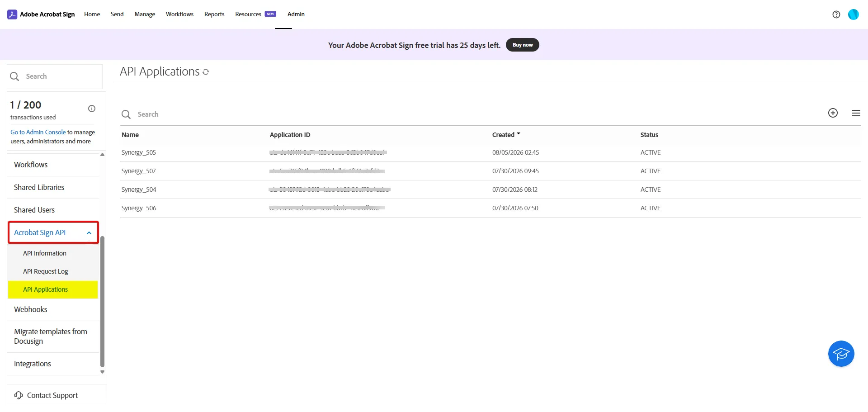Open Shared Libraries in the sidebar
This screenshot has width=868, height=412.
pyautogui.click(x=39, y=187)
